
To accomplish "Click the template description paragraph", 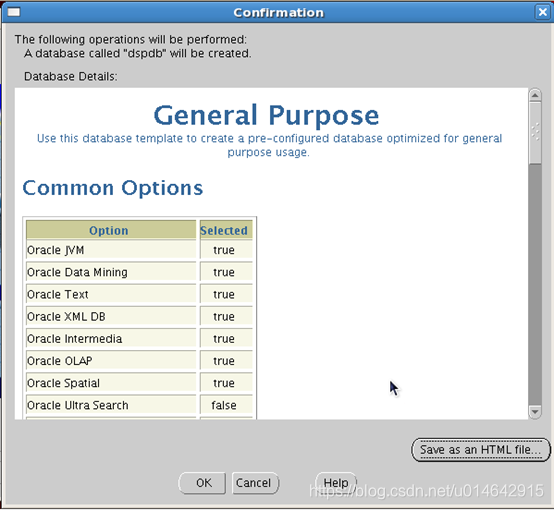I will click(269, 145).
